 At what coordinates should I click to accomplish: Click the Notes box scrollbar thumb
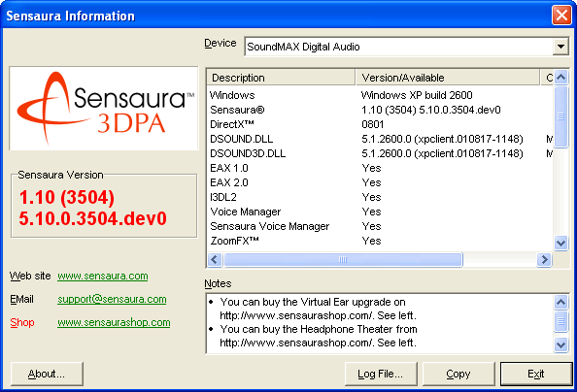click(x=560, y=321)
